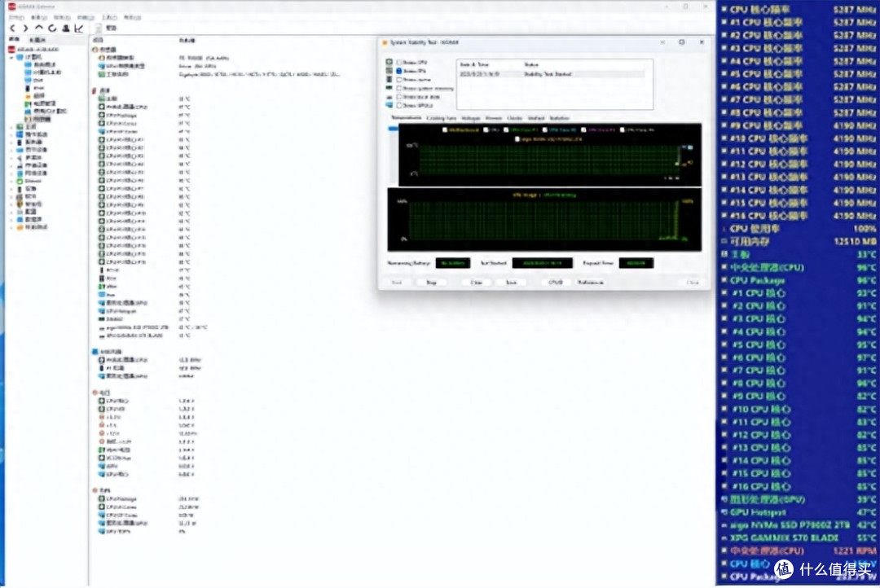The height and width of the screenshot is (588, 880).
Task: Click the Stress CPU chip icon
Action: point(389,62)
